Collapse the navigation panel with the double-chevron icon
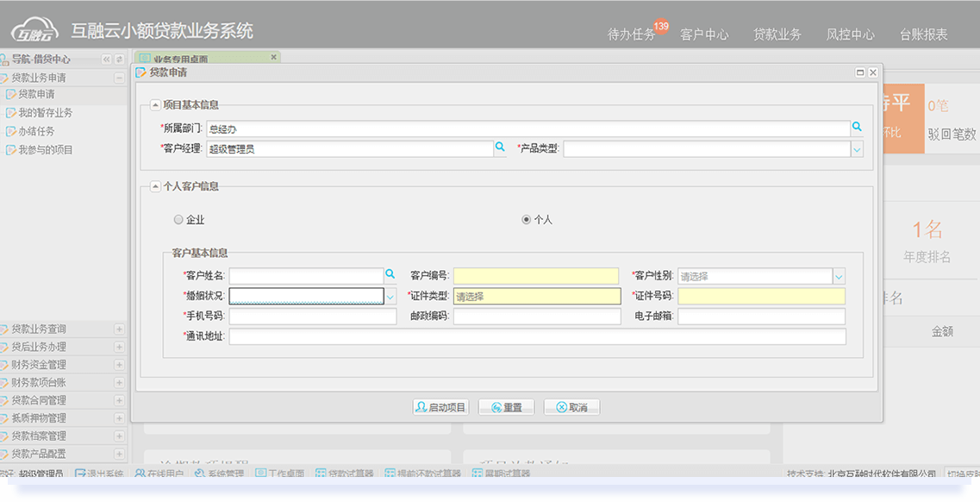 point(106,60)
